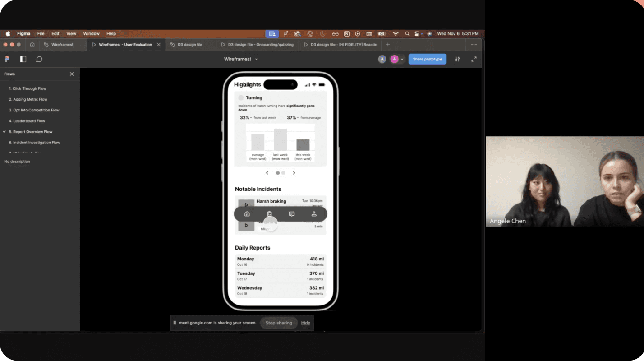
Task: Open dropdown next to pink avatar
Action: point(402,59)
